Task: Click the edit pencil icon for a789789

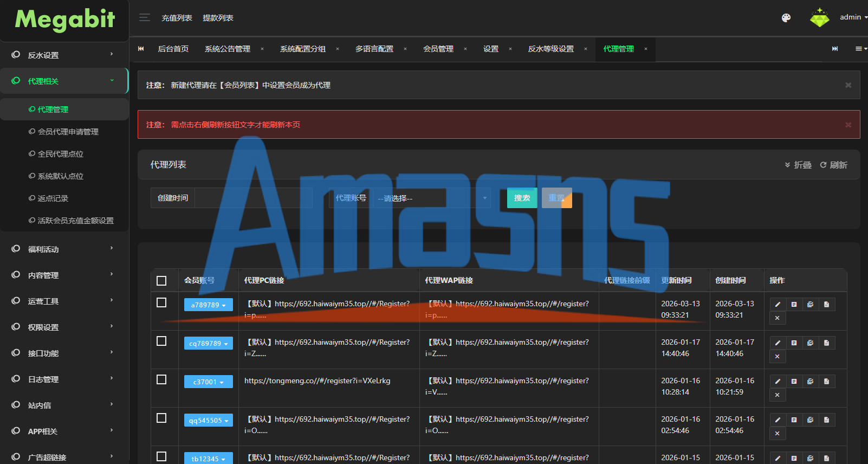Action: (778, 305)
